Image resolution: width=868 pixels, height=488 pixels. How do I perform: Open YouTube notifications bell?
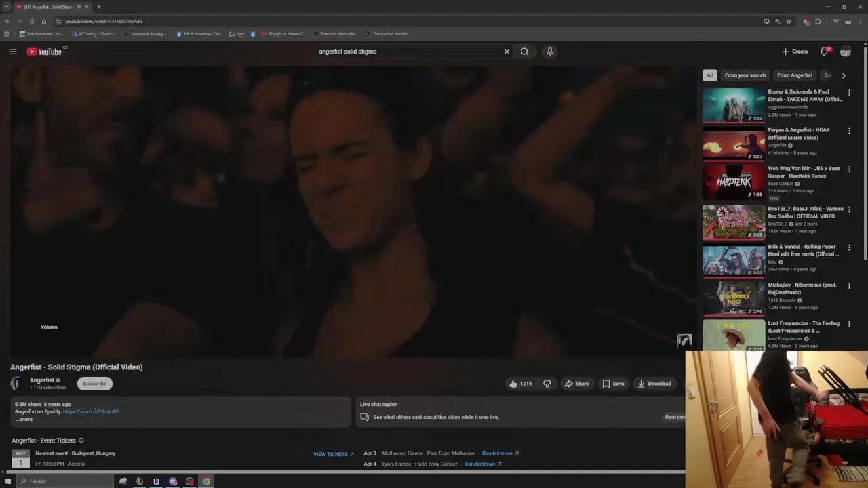(825, 52)
